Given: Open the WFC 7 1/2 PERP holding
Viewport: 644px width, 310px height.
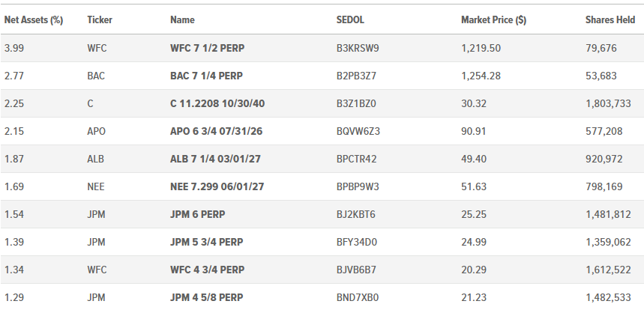Looking at the screenshot, I should 208,49.
